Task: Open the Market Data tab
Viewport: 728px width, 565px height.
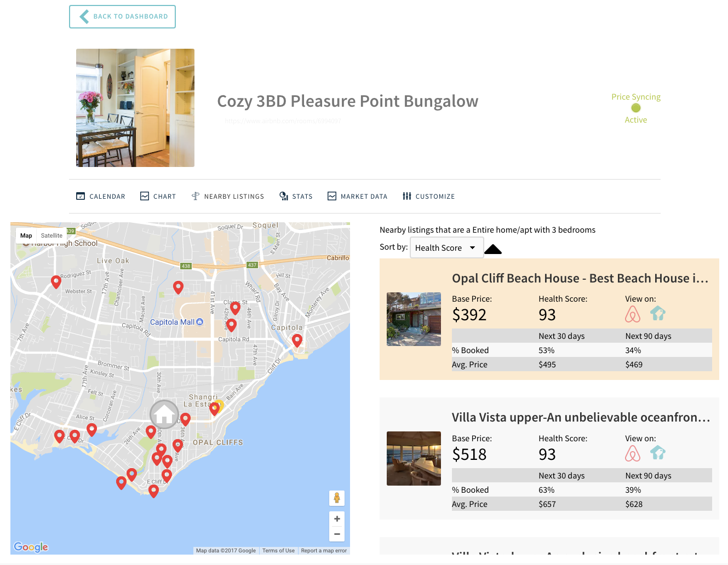Action: point(357,196)
